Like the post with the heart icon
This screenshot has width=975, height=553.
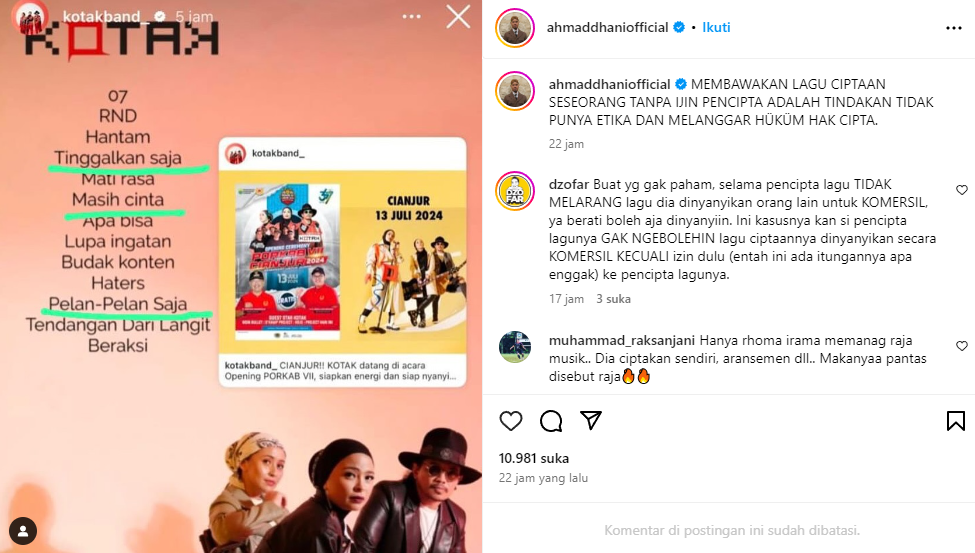(x=511, y=421)
